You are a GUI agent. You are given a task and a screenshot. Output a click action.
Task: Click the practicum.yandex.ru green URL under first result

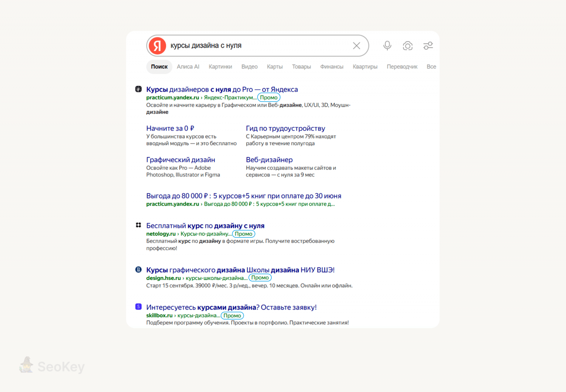tap(173, 98)
